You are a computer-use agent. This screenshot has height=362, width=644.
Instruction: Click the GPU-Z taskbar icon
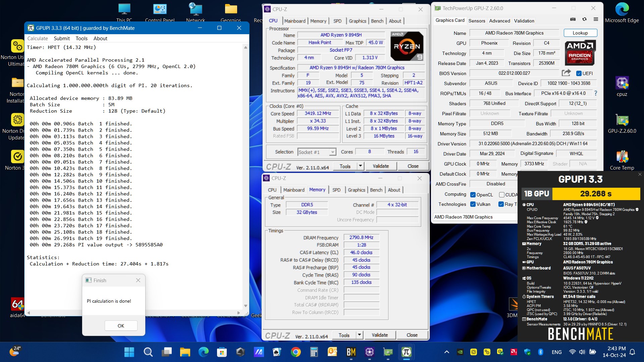[388, 352]
